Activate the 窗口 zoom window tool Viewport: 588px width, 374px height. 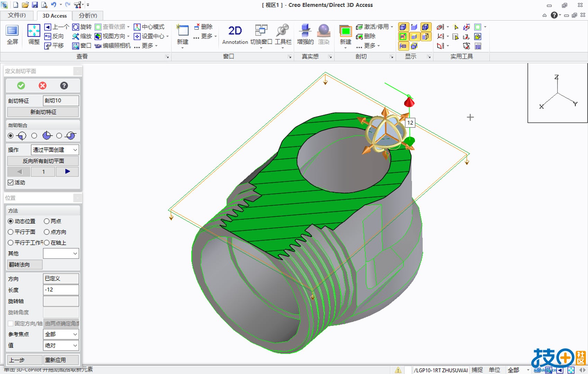click(x=82, y=46)
